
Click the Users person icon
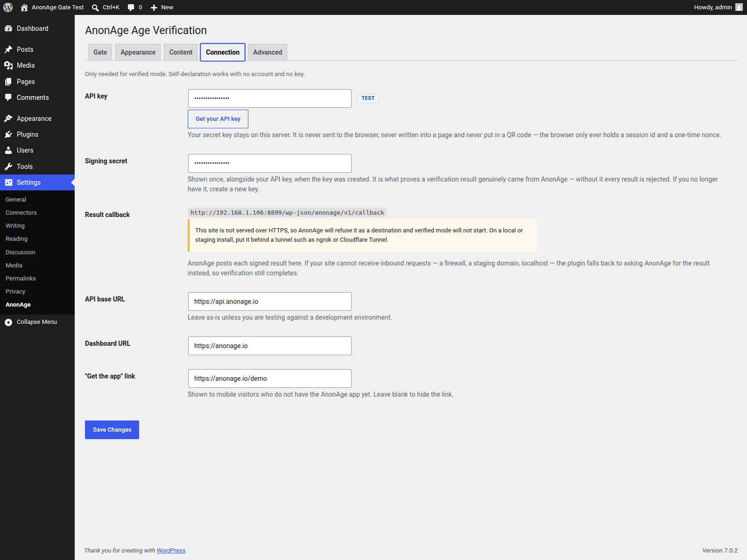tap(8, 150)
